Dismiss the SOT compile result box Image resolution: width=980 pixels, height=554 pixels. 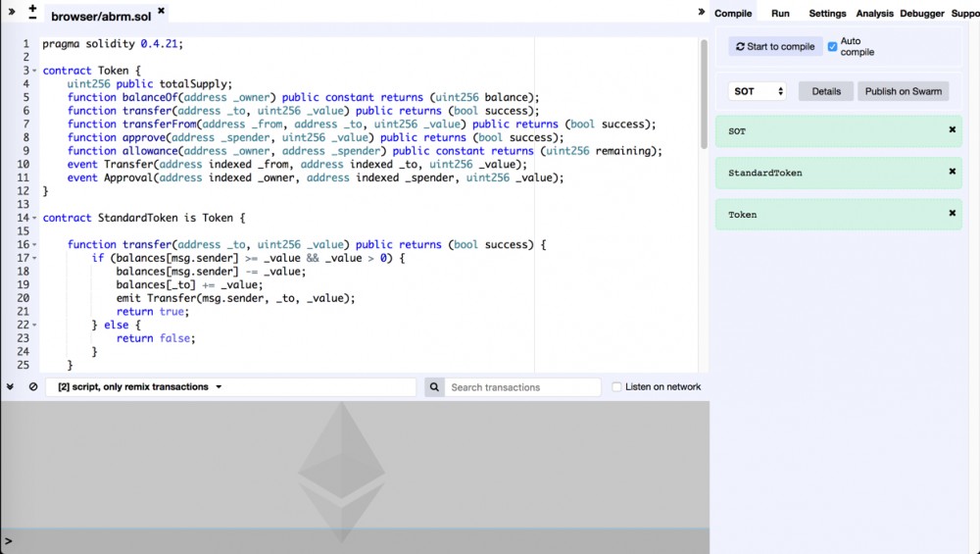pyautogui.click(x=953, y=129)
